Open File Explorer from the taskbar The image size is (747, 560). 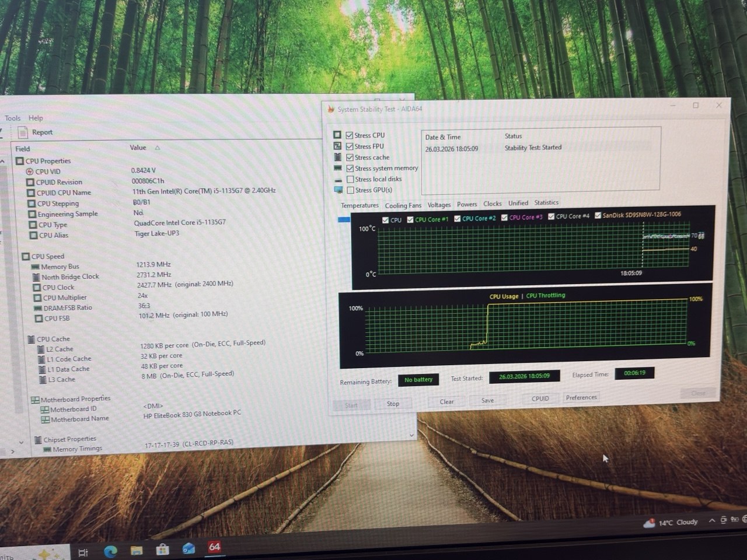(137, 550)
